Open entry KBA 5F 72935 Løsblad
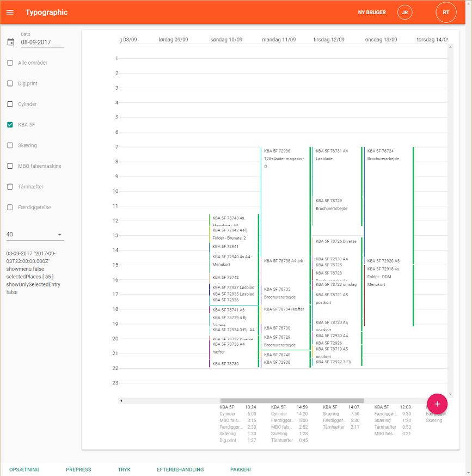This screenshot has width=472, height=476. pos(233,294)
